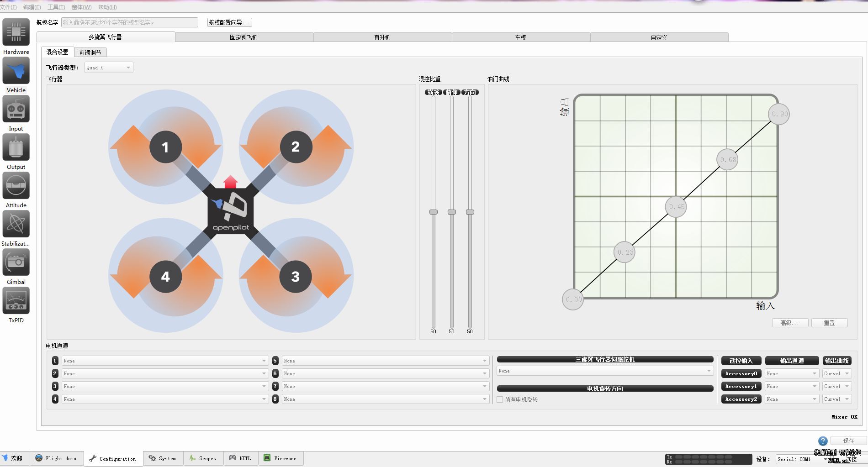Viewport: 868px width, 467px height.
Task: Click the 保存 save button
Action: pyautogui.click(x=848, y=441)
